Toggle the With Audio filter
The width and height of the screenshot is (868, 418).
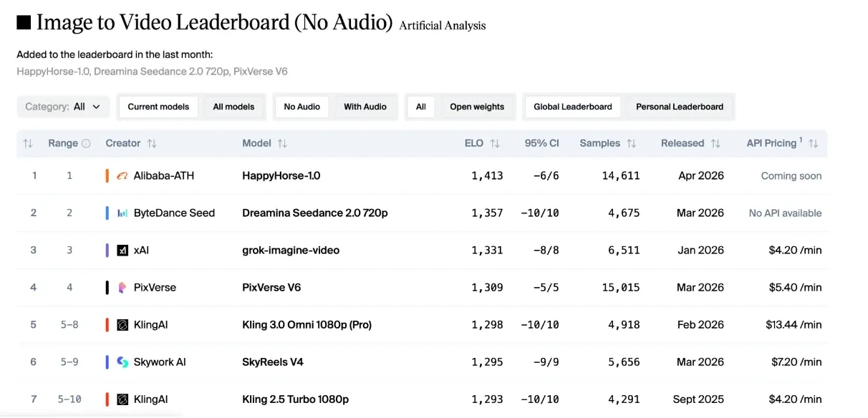365,107
